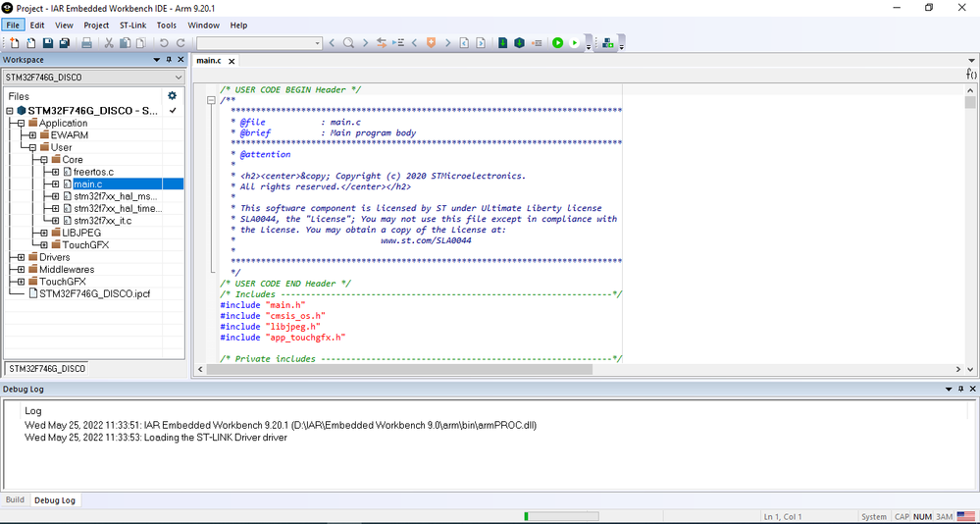Viewport: 980px width, 524px height.
Task: Select main.c in the workspace tree
Action: pyautogui.click(x=87, y=183)
